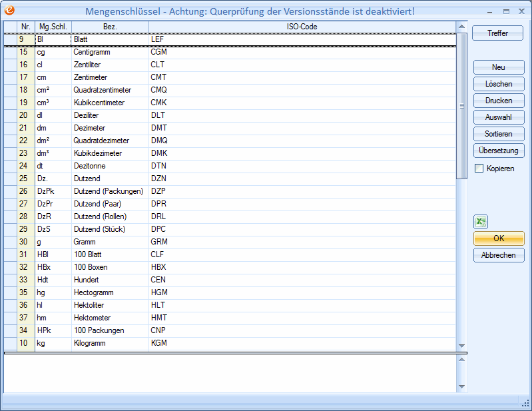Viewport: 532px width, 411px height.
Task: Click the Bez. column header
Action: (x=110, y=27)
